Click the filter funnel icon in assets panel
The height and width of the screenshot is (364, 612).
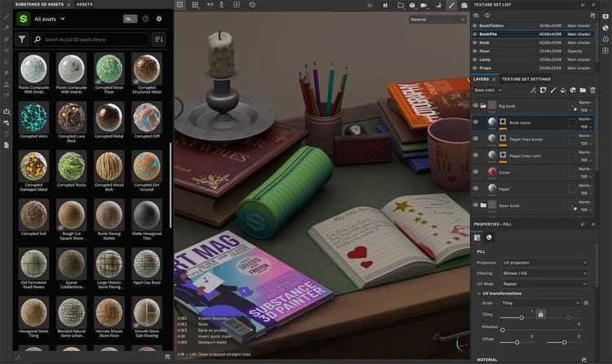pyautogui.click(x=22, y=39)
